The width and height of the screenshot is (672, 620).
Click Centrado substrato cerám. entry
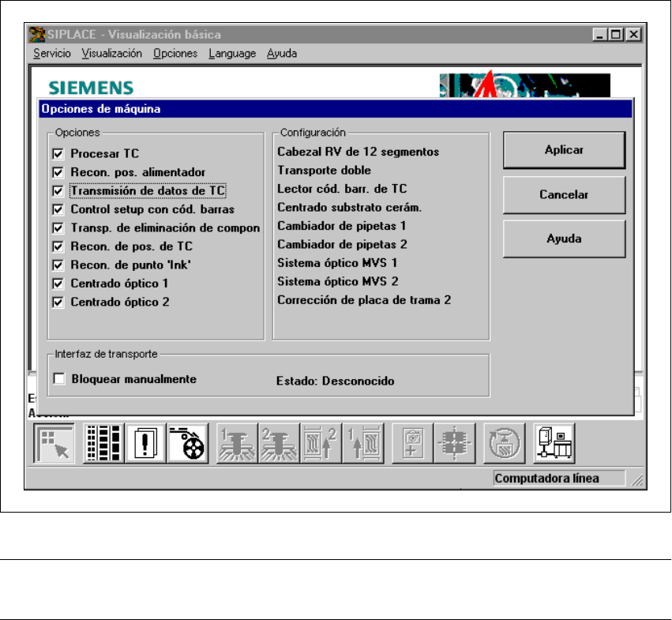349,208
